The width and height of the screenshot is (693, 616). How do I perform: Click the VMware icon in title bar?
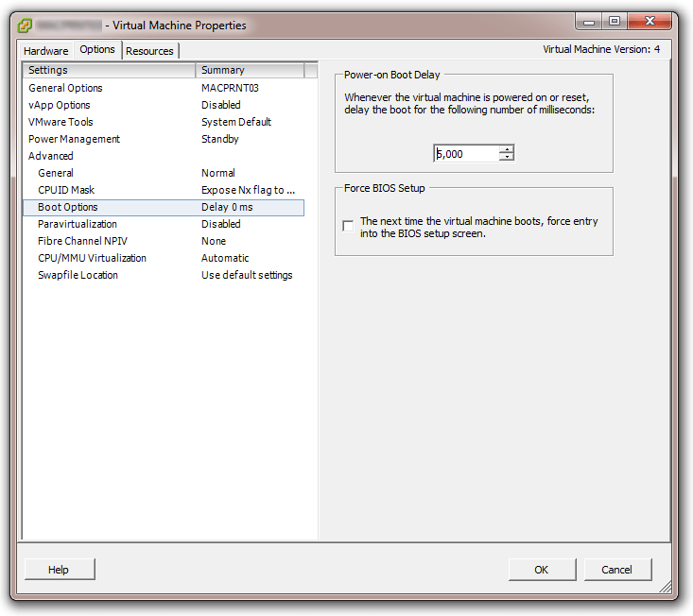[25, 26]
